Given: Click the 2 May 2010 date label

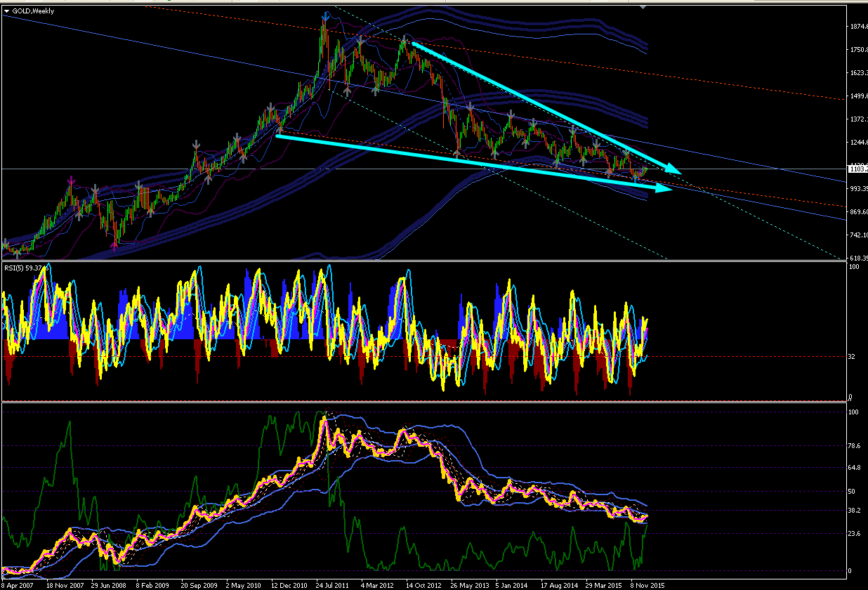Looking at the screenshot, I should point(244,584).
